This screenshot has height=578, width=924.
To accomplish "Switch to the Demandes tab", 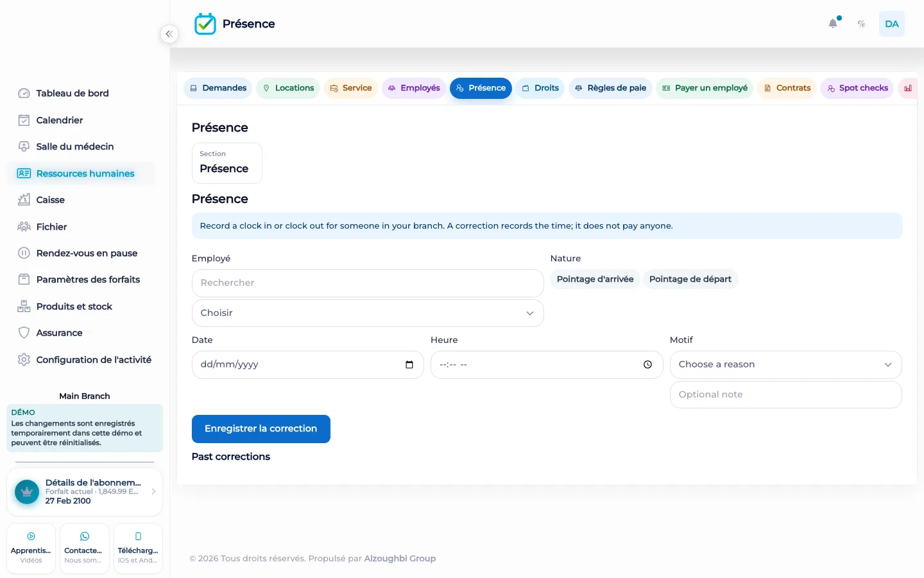I will click(218, 88).
